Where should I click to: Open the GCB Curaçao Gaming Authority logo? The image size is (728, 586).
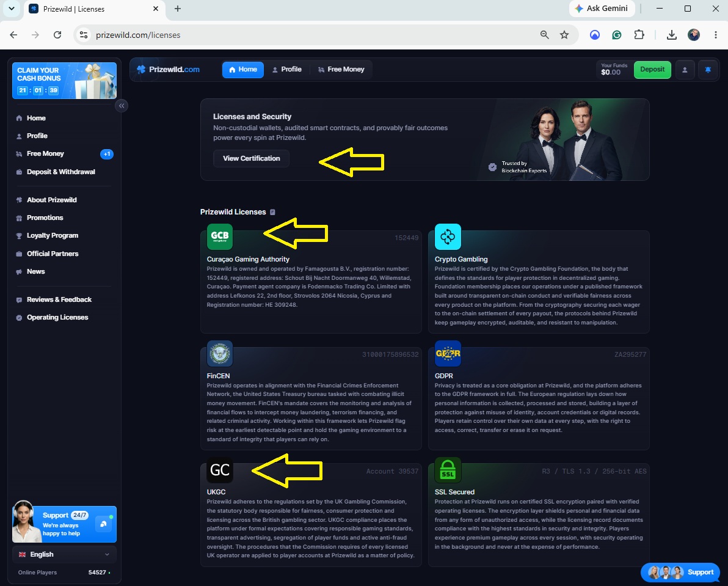[x=220, y=236]
